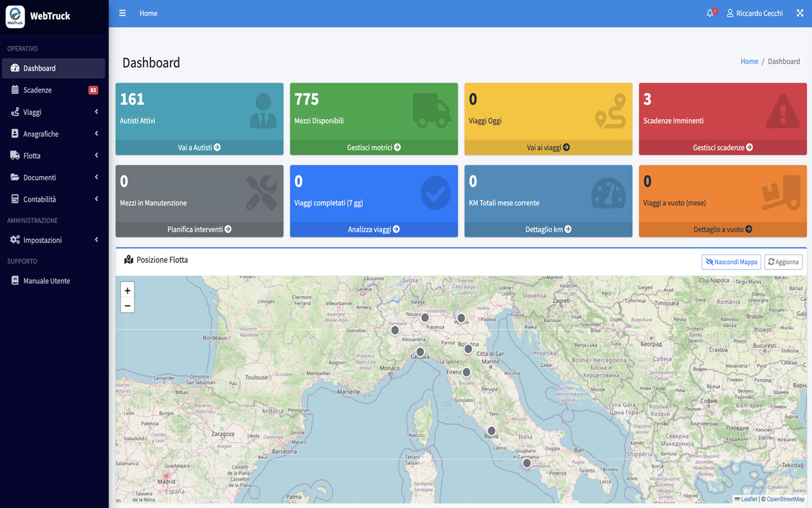Viewport: 812px width, 508px height.
Task: Click Home in the top navigation bar
Action: [x=148, y=13]
